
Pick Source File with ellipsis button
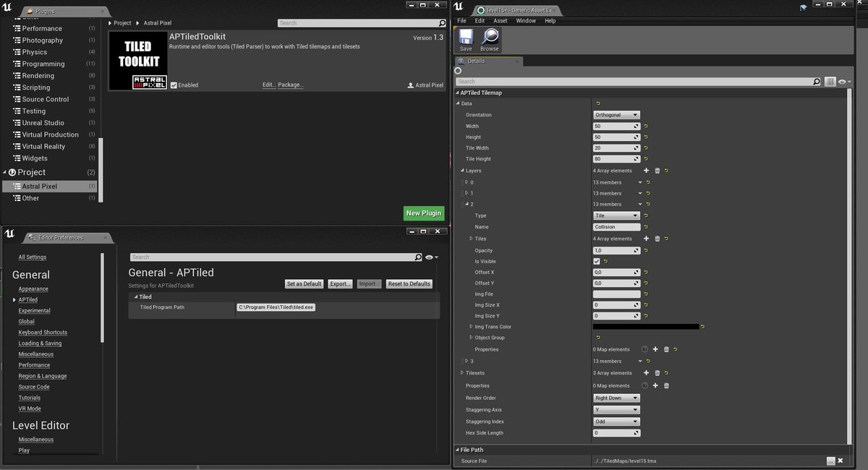(831, 461)
